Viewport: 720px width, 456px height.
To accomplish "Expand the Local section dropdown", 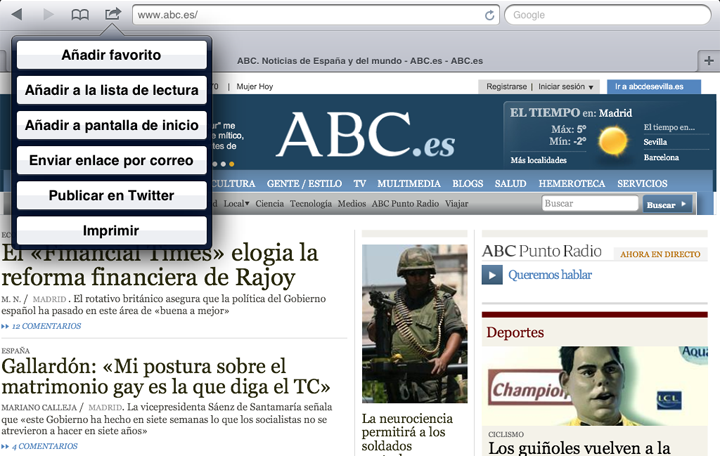I will pos(237,204).
